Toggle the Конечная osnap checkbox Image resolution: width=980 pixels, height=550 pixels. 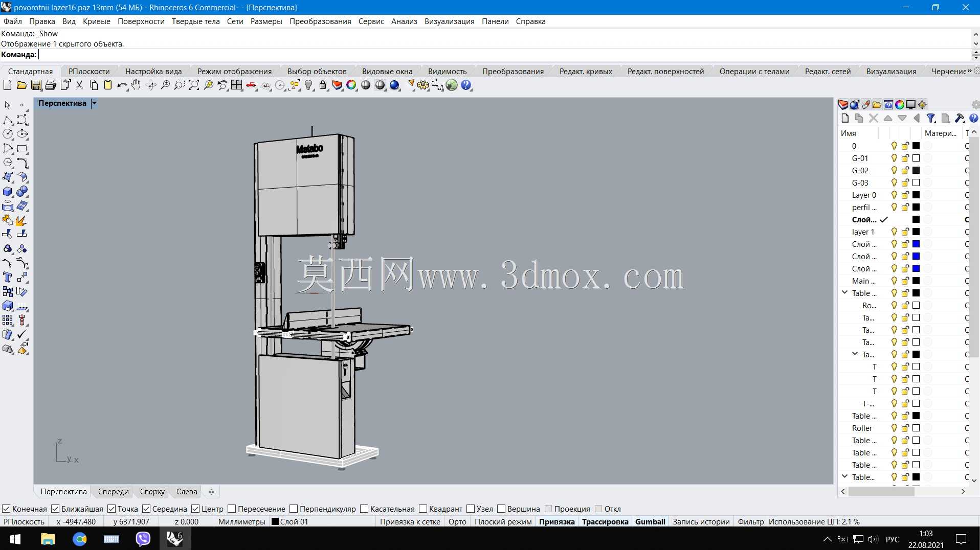[6, 509]
